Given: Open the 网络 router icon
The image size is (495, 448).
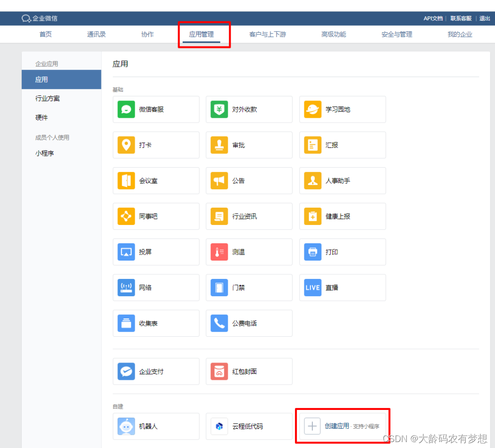Looking at the screenshot, I should pyautogui.click(x=126, y=287).
